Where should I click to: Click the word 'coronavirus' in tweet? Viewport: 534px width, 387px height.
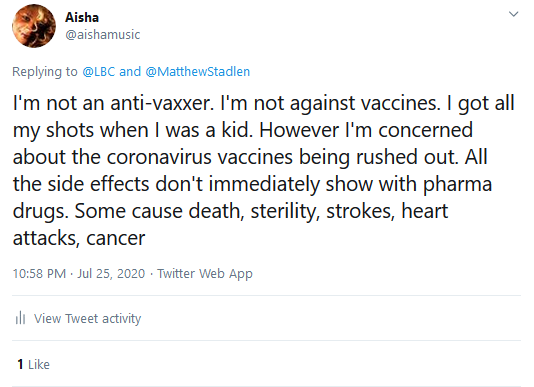click(x=159, y=157)
